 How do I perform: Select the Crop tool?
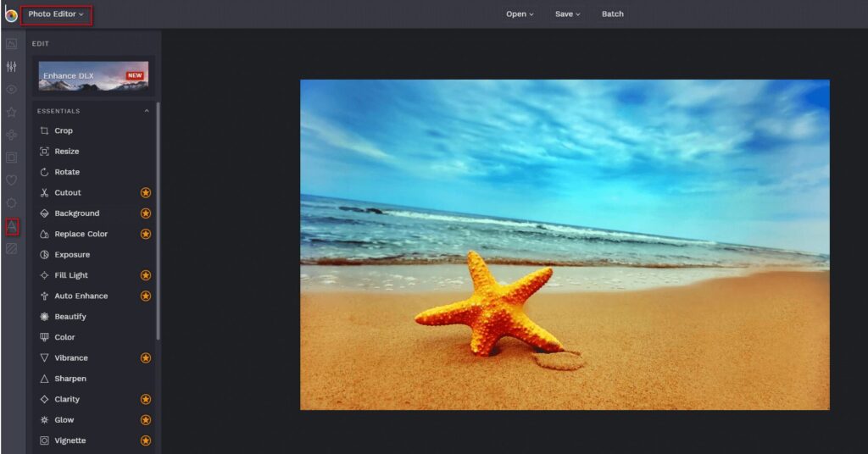click(64, 131)
